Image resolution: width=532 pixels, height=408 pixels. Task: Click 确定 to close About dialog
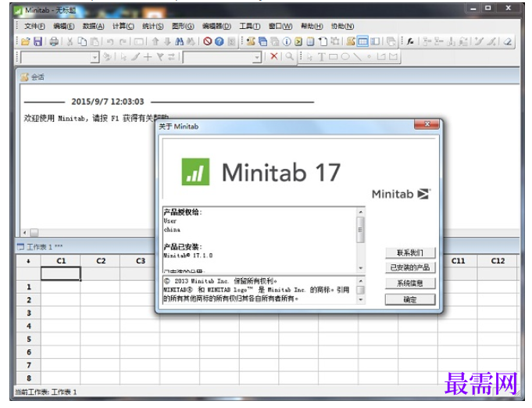point(410,299)
